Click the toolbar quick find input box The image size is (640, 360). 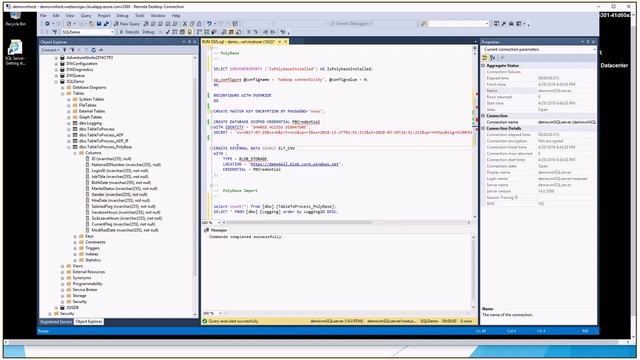tap(459, 24)
